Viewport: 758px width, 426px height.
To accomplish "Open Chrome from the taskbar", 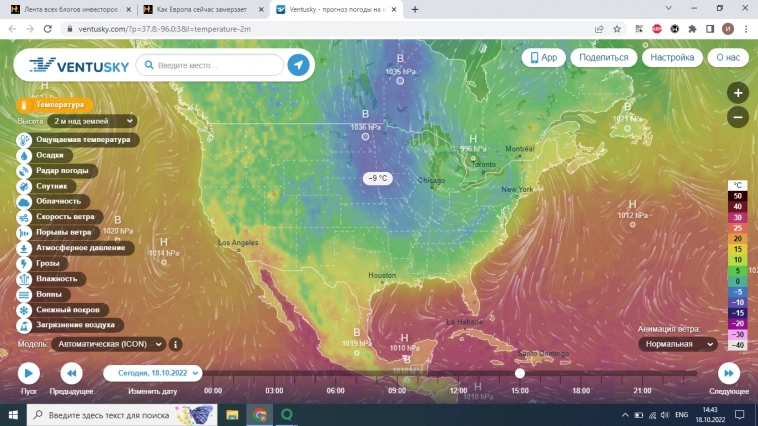I will click(260, 415).
